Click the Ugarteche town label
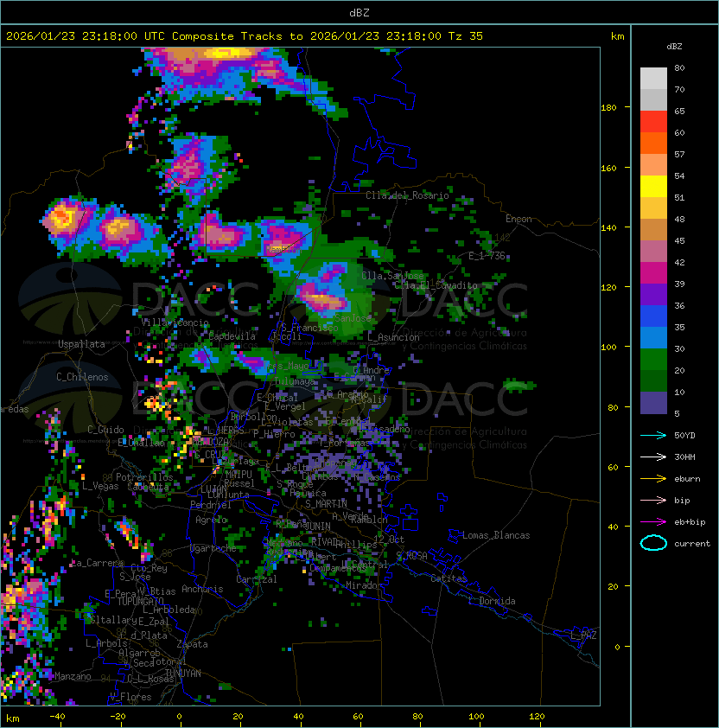Image resolution: width=719 pixels, height=728 pixels. click(213, 548)
